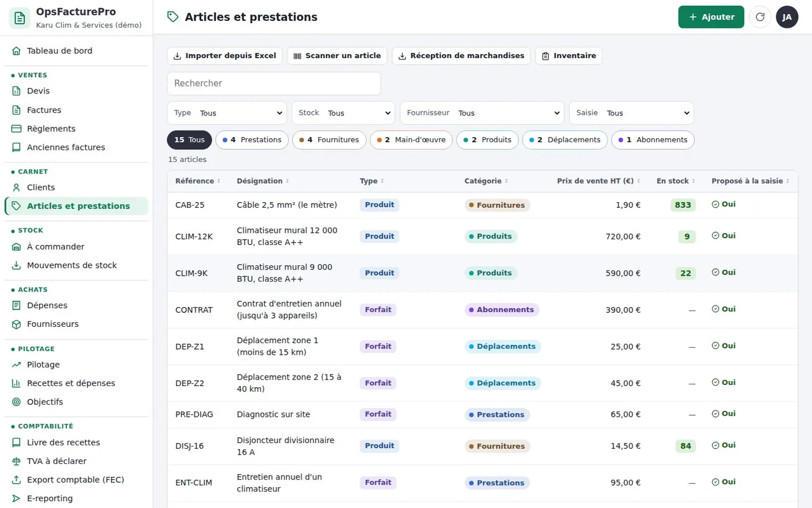Click the Ajouter button
This screenshot has width=812, height=508.
(711, 17)
